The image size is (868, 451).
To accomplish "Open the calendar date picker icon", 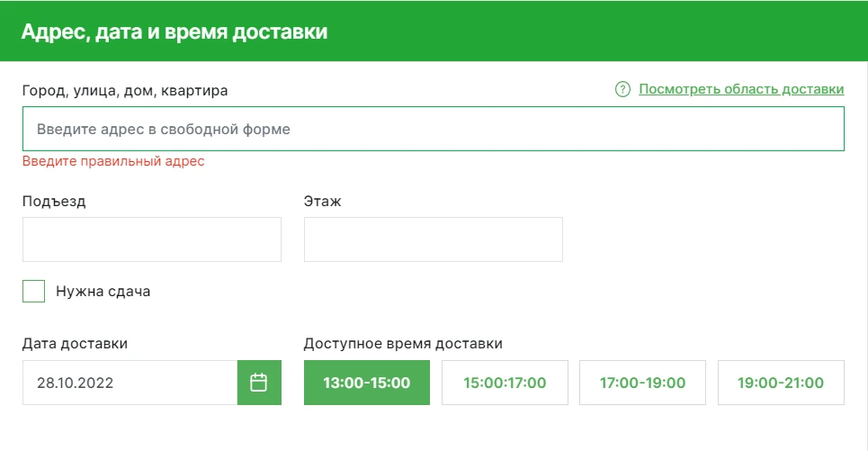I will point(259,383).
